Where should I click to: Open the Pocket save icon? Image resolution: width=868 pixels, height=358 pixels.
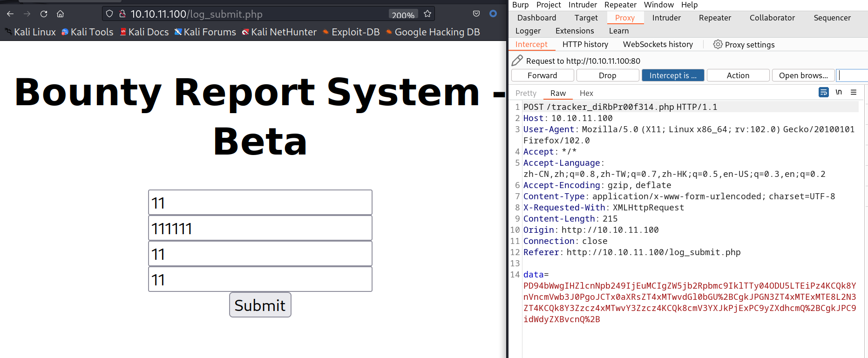pyautogui.click(x=476, y=14)
